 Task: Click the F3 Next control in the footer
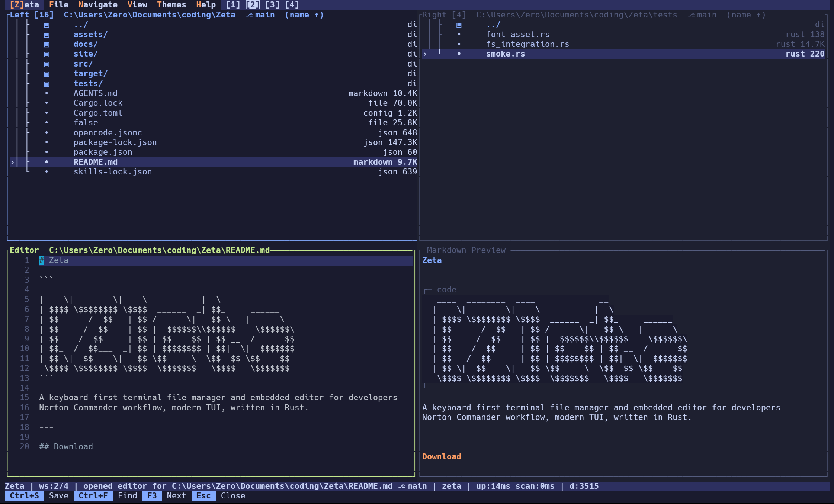pos(152,496)
